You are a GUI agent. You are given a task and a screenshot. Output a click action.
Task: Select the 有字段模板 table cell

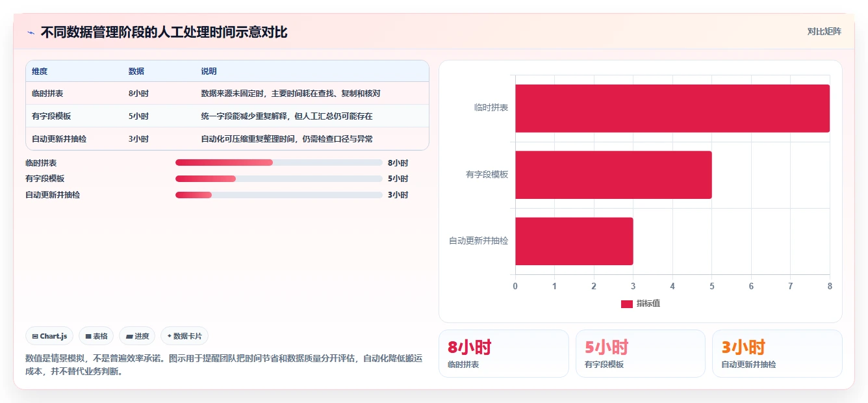(51, 116)
